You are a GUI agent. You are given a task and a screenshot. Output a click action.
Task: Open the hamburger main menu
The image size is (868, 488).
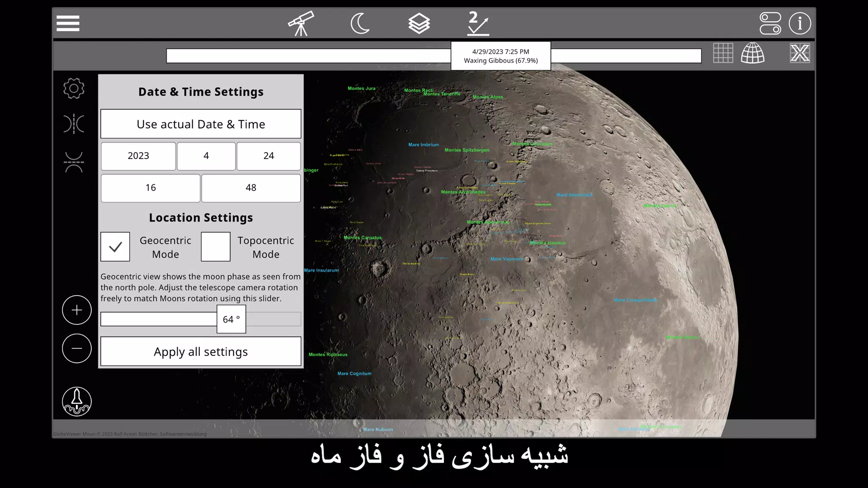click(68, 23)
